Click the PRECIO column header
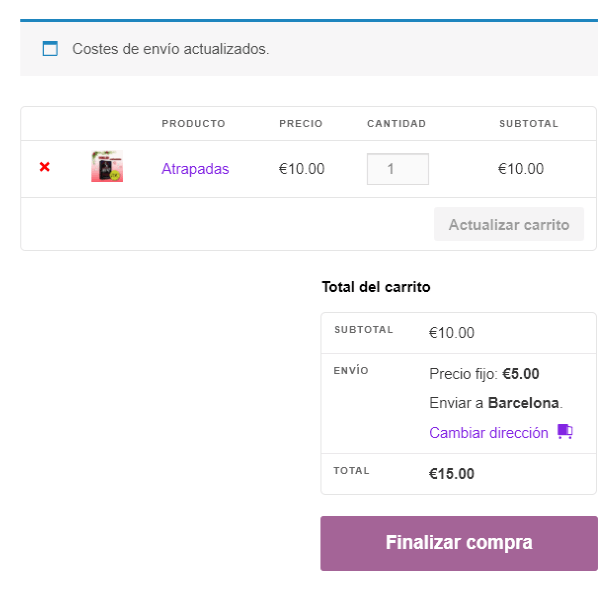The image size is (613, 592). click(x=301, y=124)
